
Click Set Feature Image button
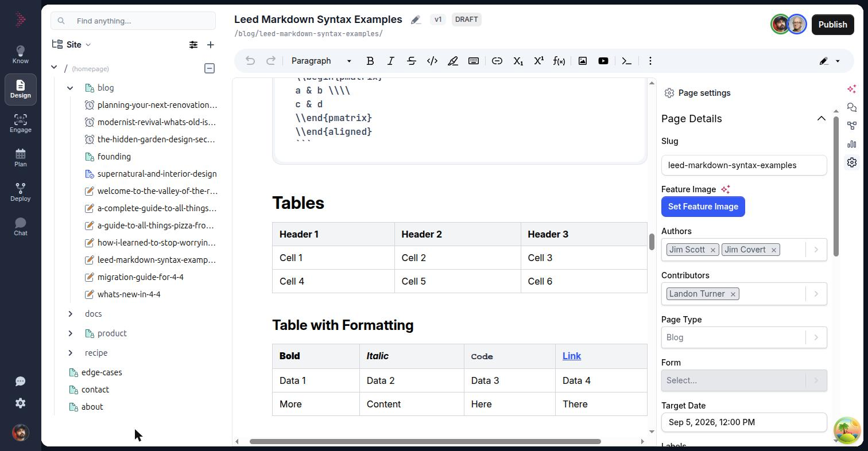703,207
